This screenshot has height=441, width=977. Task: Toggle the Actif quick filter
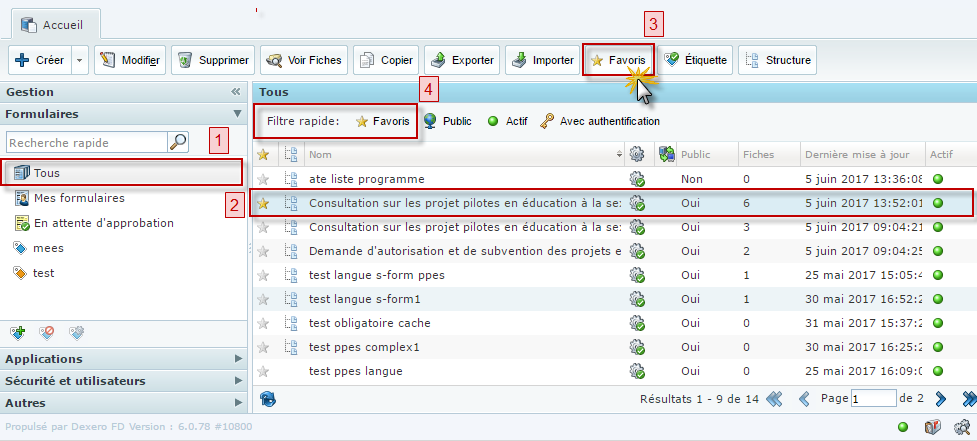pos(507,121)
